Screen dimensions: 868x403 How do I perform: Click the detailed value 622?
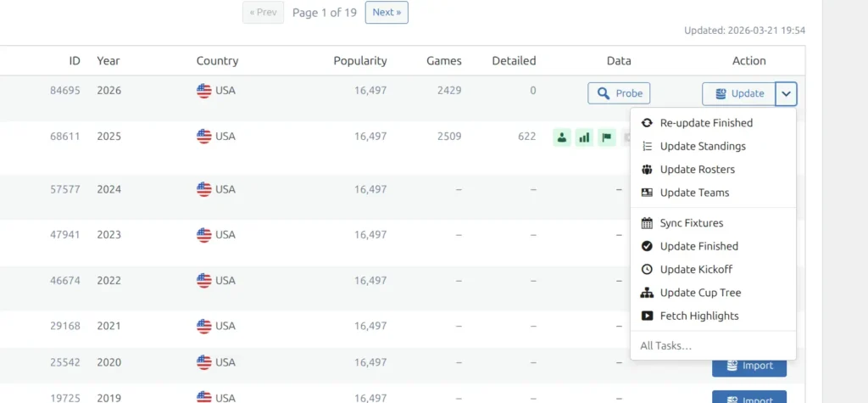tap(527, 137)
